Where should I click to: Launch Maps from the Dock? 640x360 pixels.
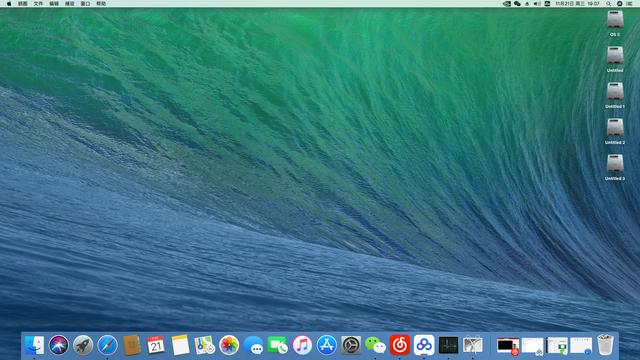[x=204, y=345]
